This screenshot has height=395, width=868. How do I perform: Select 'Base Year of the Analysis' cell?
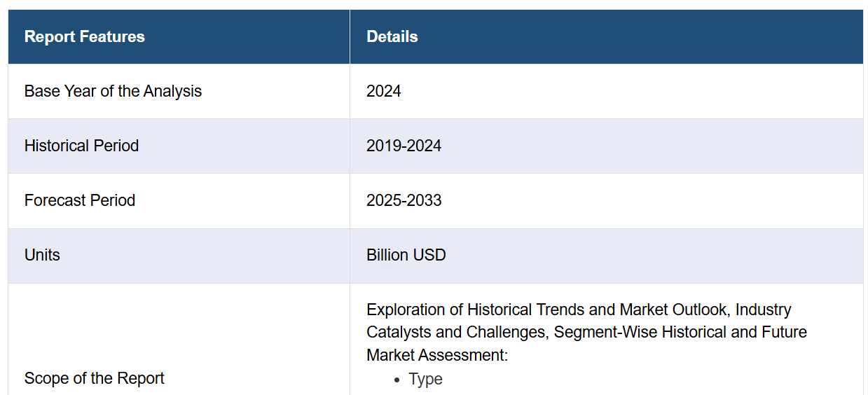click(x=179, y=91)
